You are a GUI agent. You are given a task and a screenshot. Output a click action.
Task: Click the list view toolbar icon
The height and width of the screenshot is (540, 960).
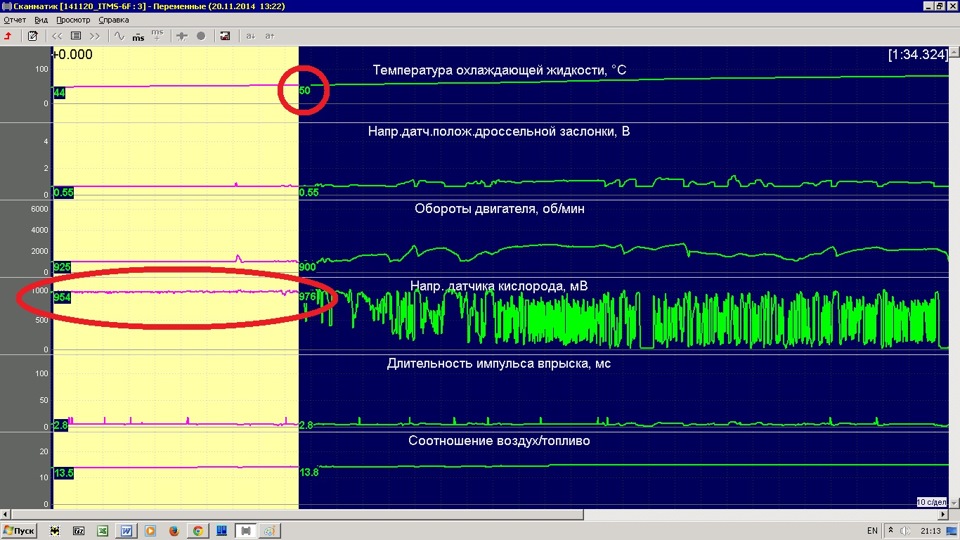(x=76, y=36)
